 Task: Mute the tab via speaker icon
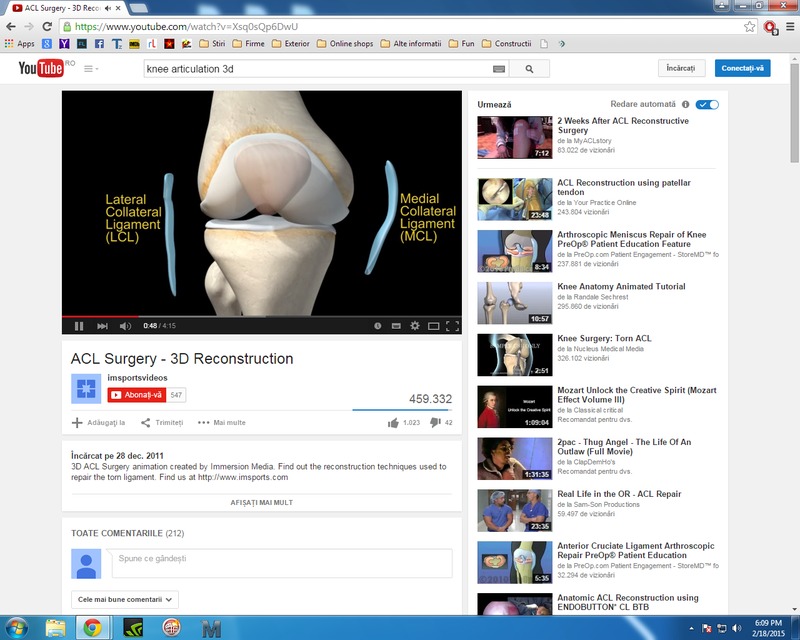point(108,8)
